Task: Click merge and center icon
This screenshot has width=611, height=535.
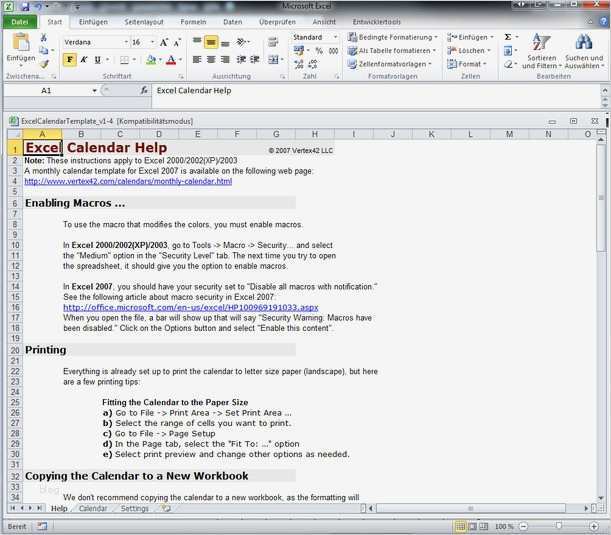Action: (x=274, y=60)
